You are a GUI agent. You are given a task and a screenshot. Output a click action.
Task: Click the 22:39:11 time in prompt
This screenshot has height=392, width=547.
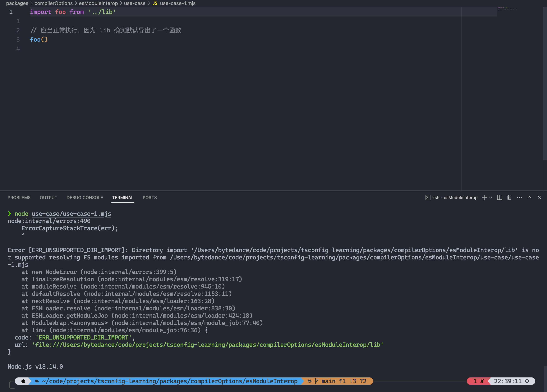pyautogui.click(x=508, y=381)
